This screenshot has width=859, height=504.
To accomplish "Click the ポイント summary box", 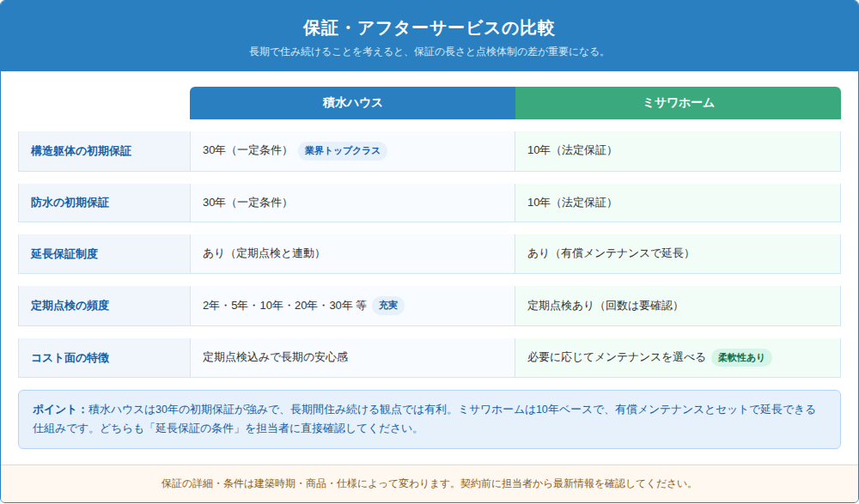I will (x=429, y=419).
